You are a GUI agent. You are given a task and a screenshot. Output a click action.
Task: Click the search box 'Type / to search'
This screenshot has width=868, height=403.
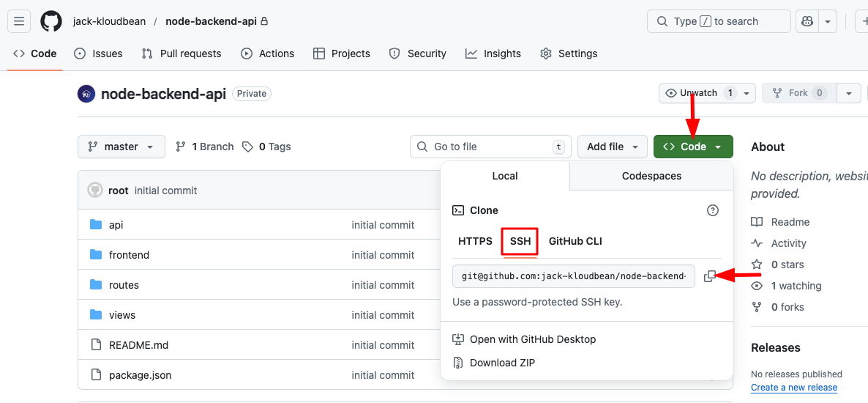coord(719,22)
